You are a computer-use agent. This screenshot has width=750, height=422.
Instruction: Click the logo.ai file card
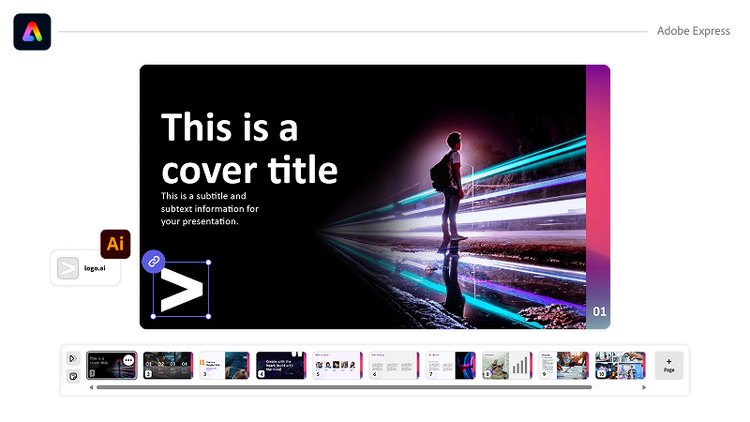point(85,268)
